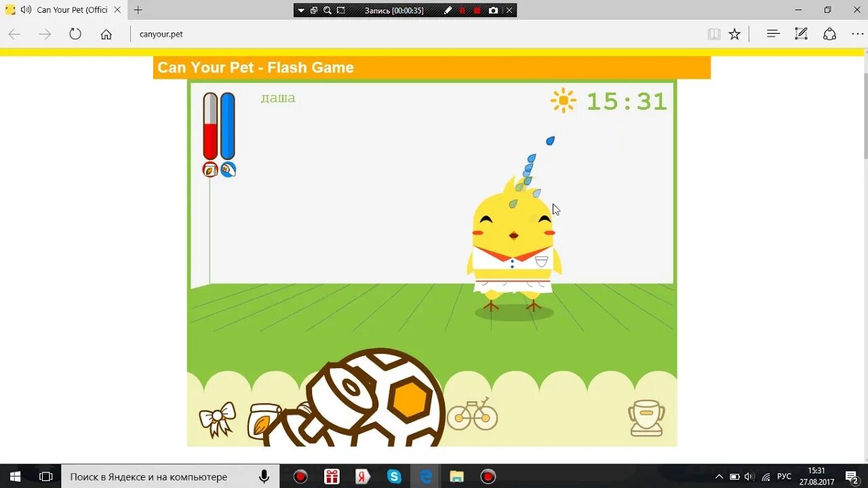Mute tab via the speaker icon
868x488 pixels.
click(26, 10)
